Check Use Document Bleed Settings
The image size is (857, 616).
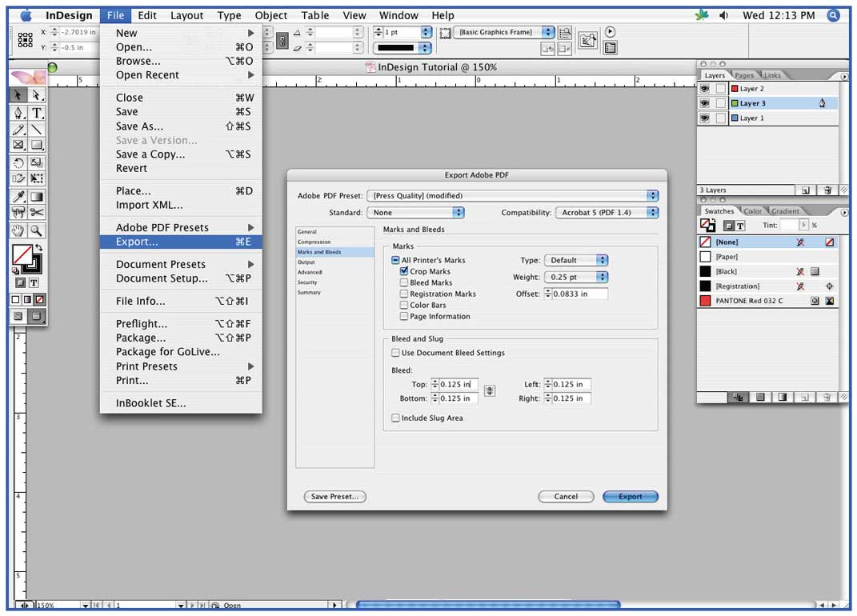[395, 353]
